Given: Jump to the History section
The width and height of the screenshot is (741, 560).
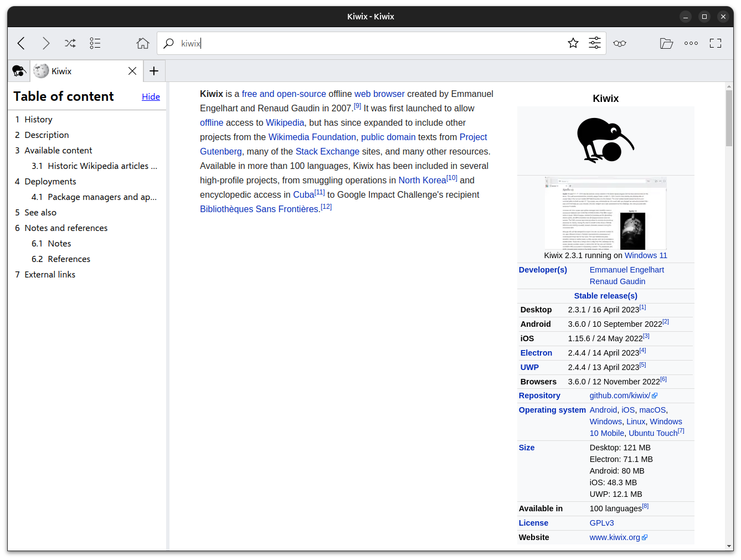Looking at the screenshot, I should point(38,120).
